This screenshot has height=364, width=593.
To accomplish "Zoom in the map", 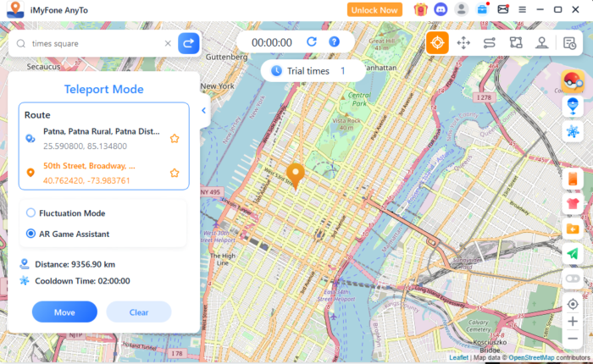I will click(x=573, y=322).
